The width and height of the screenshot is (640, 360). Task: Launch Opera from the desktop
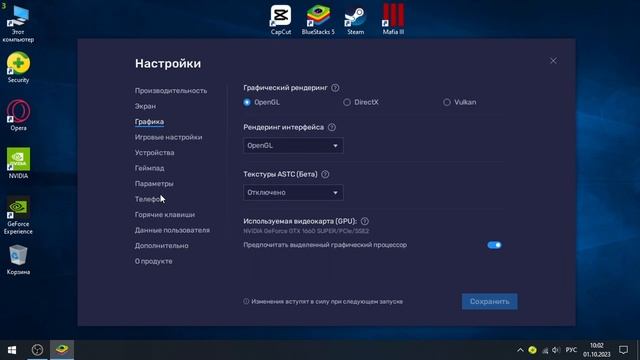[x=18, y=115]
